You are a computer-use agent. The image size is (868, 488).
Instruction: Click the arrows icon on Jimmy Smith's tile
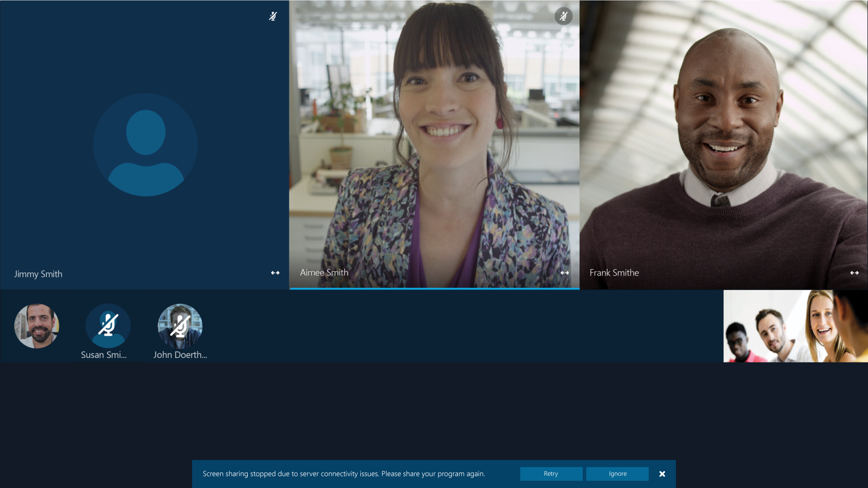(x=275, y=273)
